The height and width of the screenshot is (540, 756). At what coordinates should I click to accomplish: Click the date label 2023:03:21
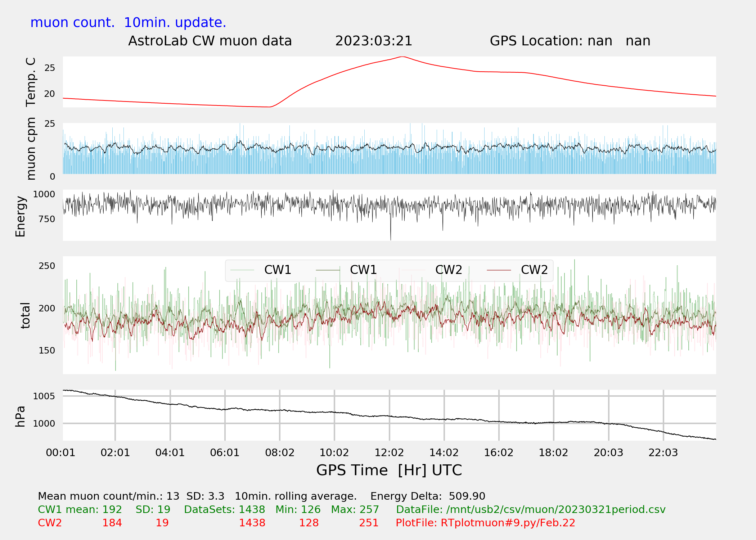click(x=373, y=41)
